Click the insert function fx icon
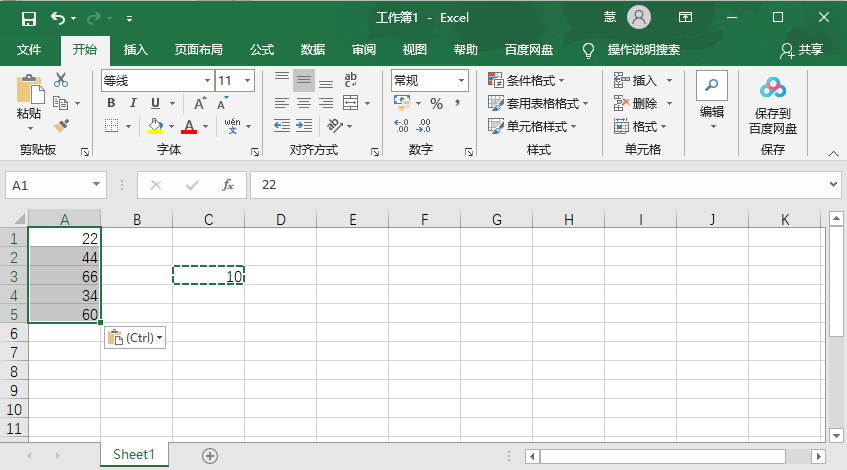Screen dimensions: 847x470 [228, 185]
